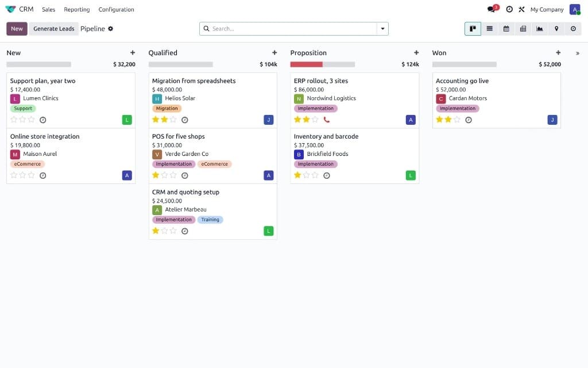
Task: Open the My Company switcher
Action: [547, 9]
